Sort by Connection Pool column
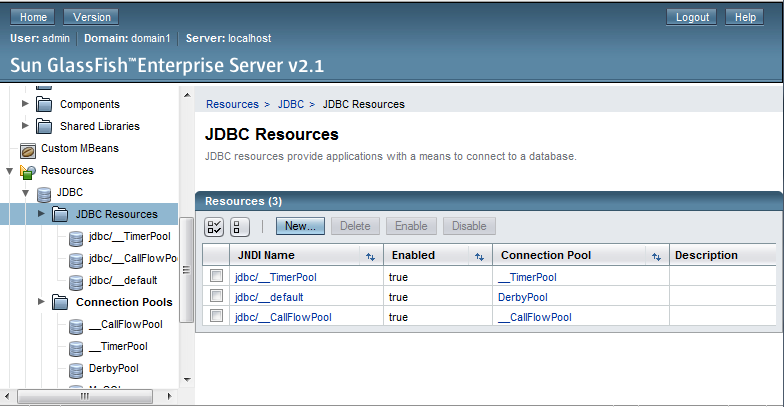The height and width of the screenshot is (407, 784). tap(656, 256)
